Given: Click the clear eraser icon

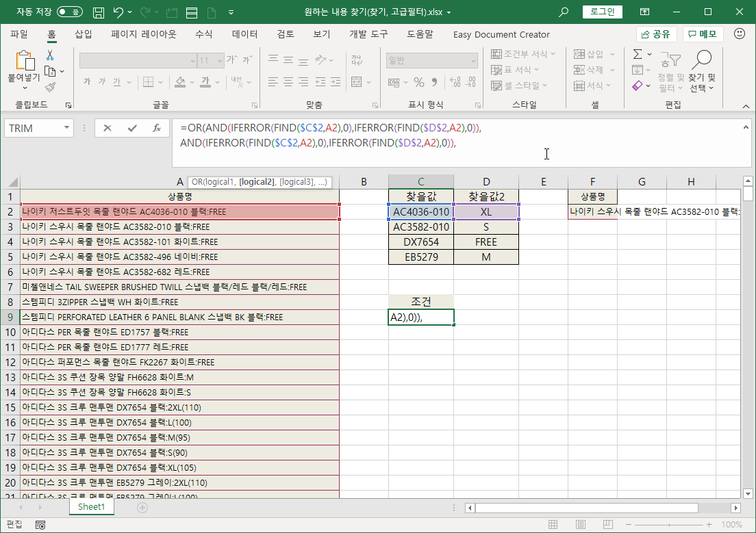Looking at the screenshot, I should click(638, 86).
